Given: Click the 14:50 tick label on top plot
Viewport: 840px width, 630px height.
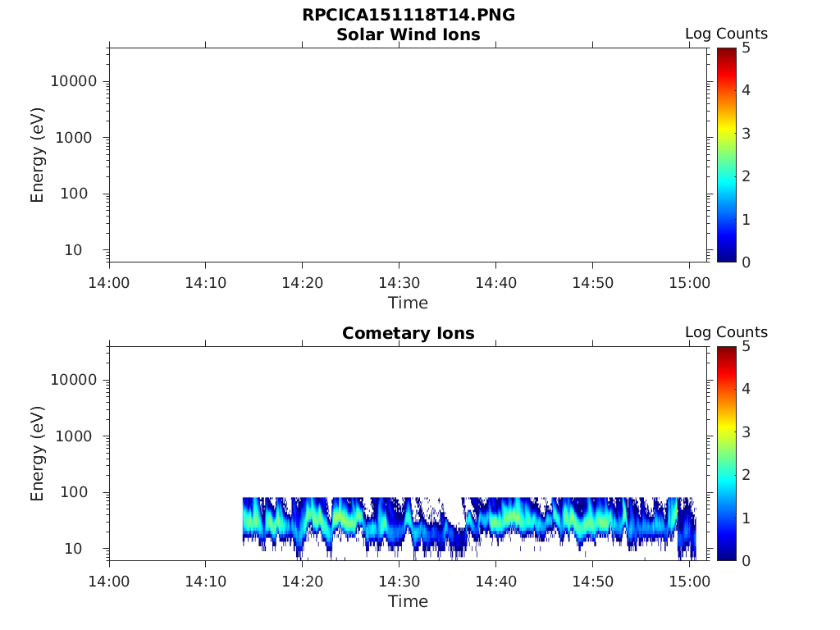Looking at the screenshot, I should pyautogui.click(x=592, y=283).
